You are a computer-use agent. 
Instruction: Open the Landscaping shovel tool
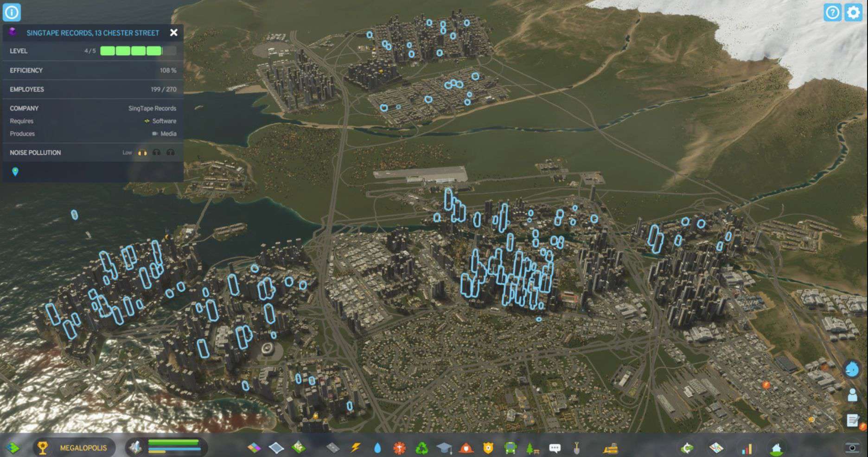tap(577, 448)
